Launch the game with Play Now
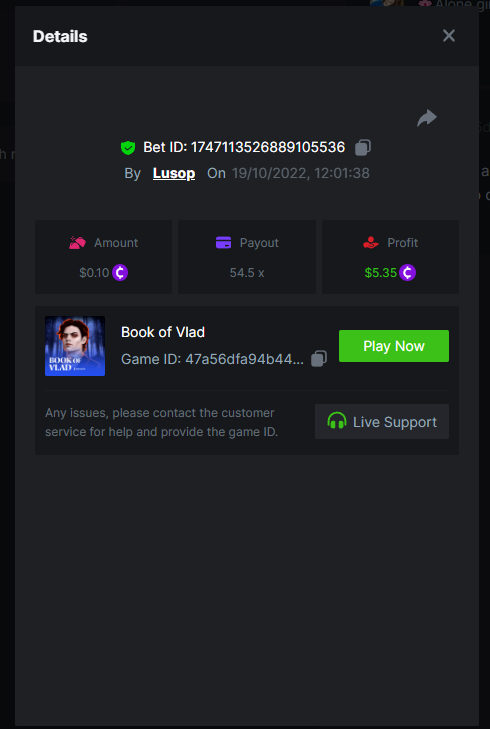Screen dimensions: 490x729 click(394, 346)
